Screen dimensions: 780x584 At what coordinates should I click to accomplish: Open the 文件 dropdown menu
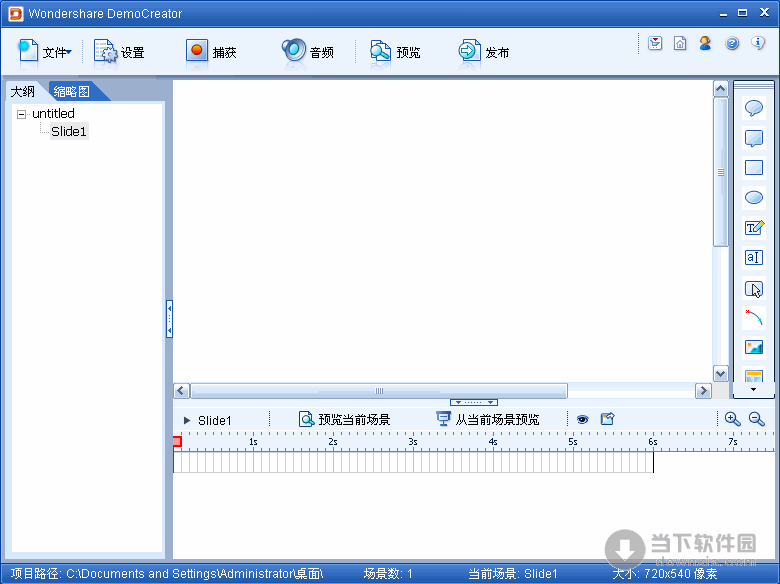(45, 52)
